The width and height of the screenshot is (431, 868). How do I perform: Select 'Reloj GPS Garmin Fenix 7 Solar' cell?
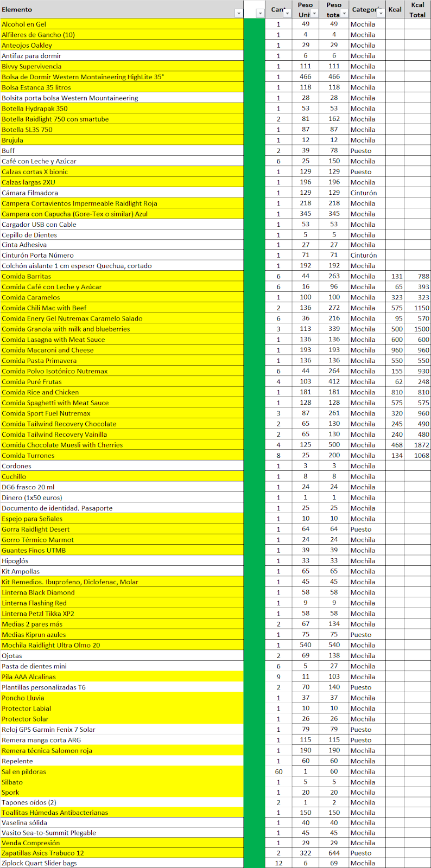pyautogui.click(x=122, y=729)
